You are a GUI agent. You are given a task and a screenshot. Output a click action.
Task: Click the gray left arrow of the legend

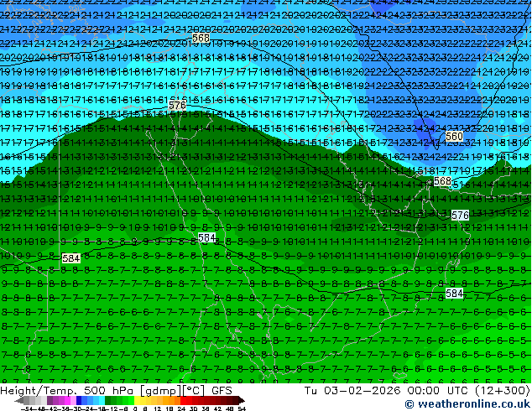pos(19,401)
